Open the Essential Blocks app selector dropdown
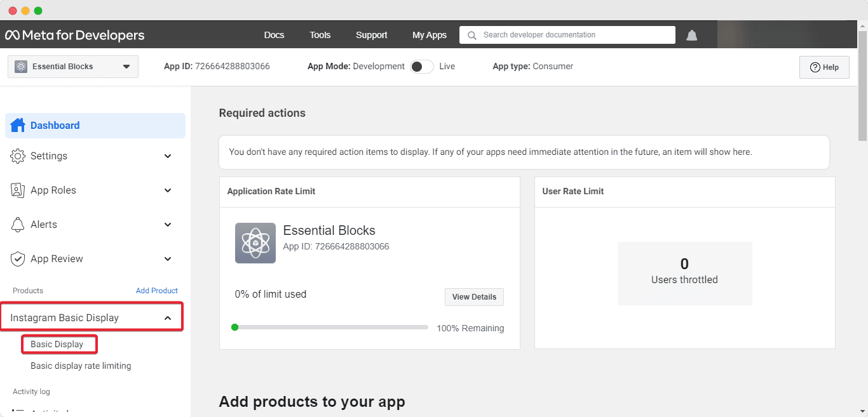Screen dimensions: 868x417 [x=73, y=67]
